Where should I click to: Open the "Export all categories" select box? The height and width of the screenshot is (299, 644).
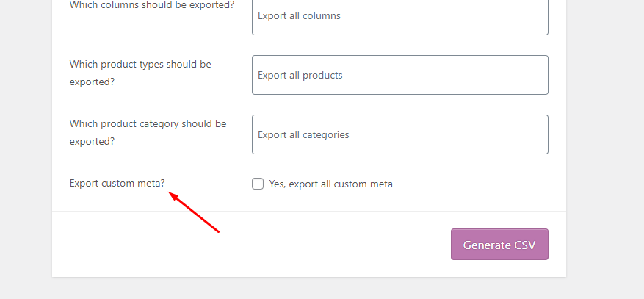[399, 134]
